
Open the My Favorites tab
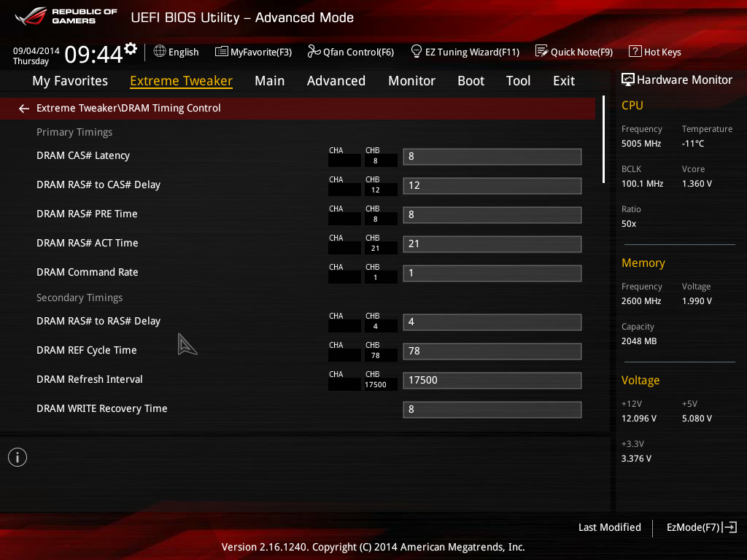[x=70, y=81]
